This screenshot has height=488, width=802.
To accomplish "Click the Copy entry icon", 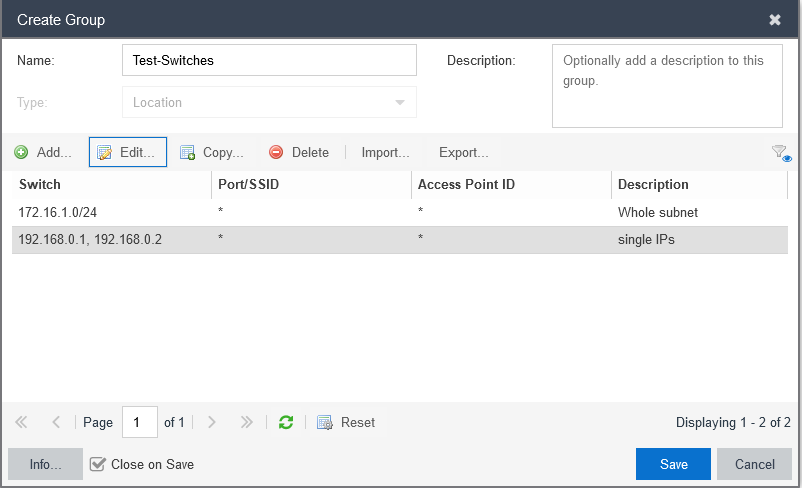I will (187, 152).
